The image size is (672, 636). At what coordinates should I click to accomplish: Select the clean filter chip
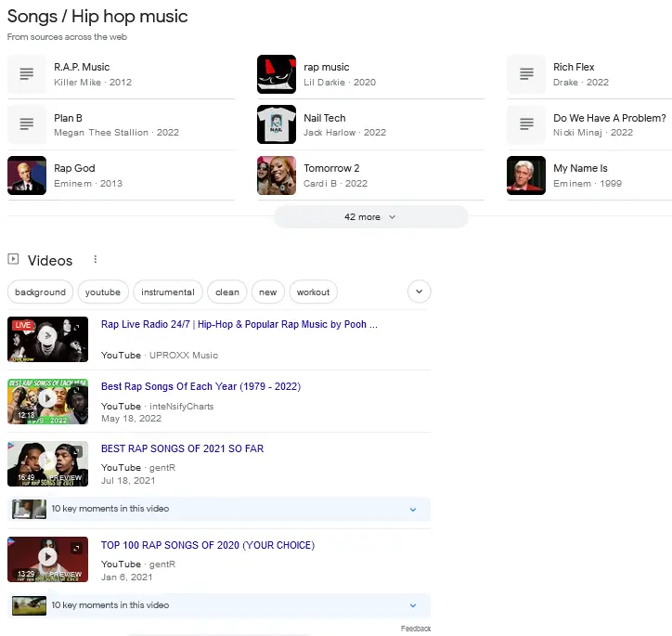227,292
